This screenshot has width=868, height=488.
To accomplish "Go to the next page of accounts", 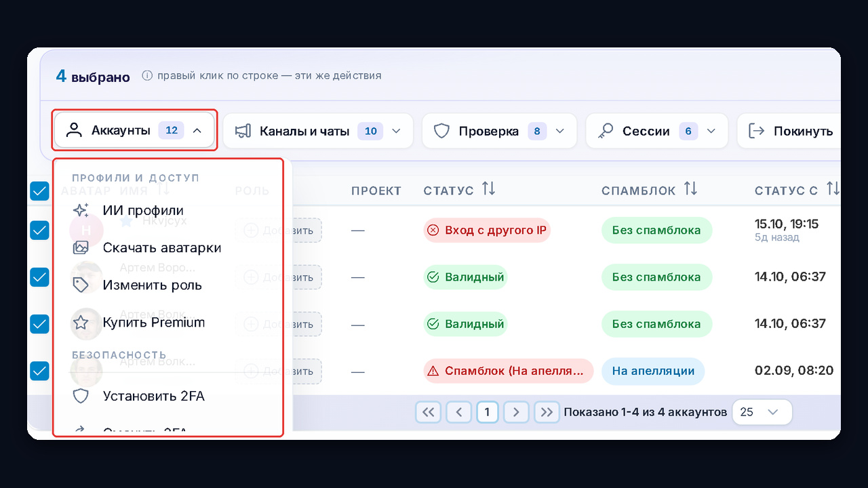I will 516,412.
